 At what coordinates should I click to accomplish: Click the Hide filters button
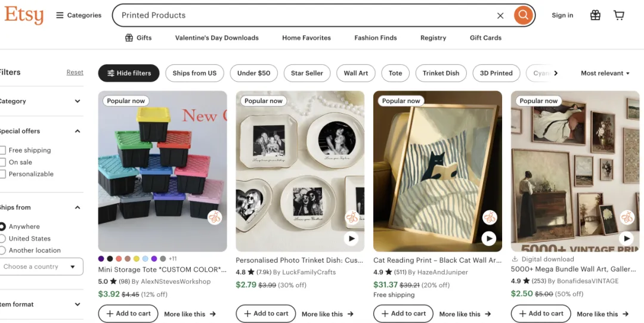tap(129, 73)
